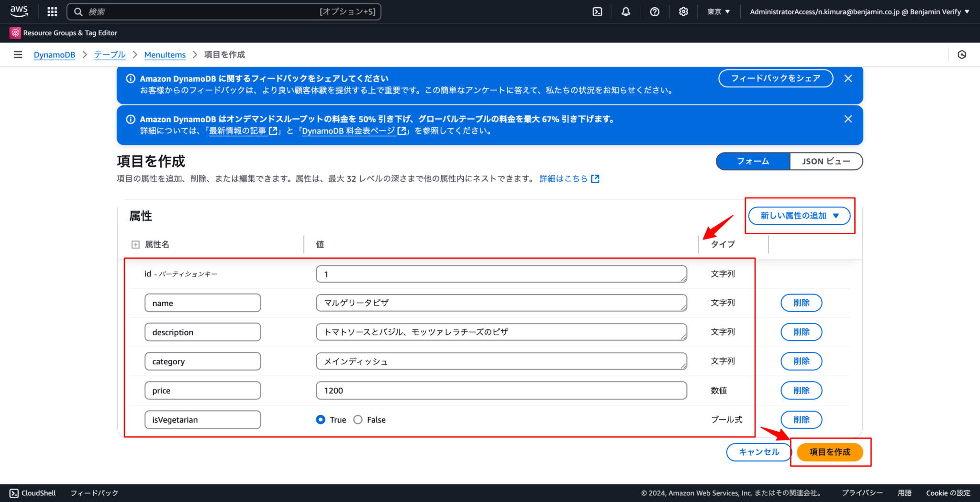Image resolution: width=980 pixels, height=502 pixels.
Task: Switch to the JSON ビュー tab
Action: [826, 161]
